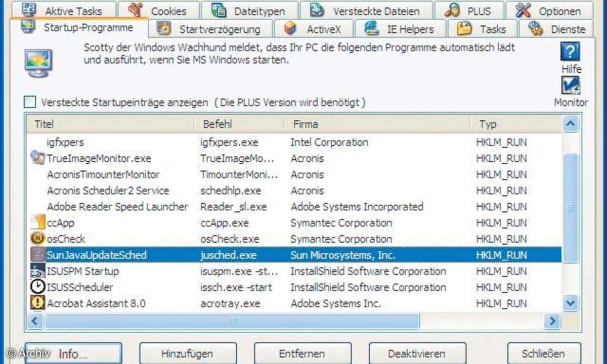Select Acronis Scheduler2 Service entry
This screenshot has height=364, width=607.
click(x=108, y=191)
